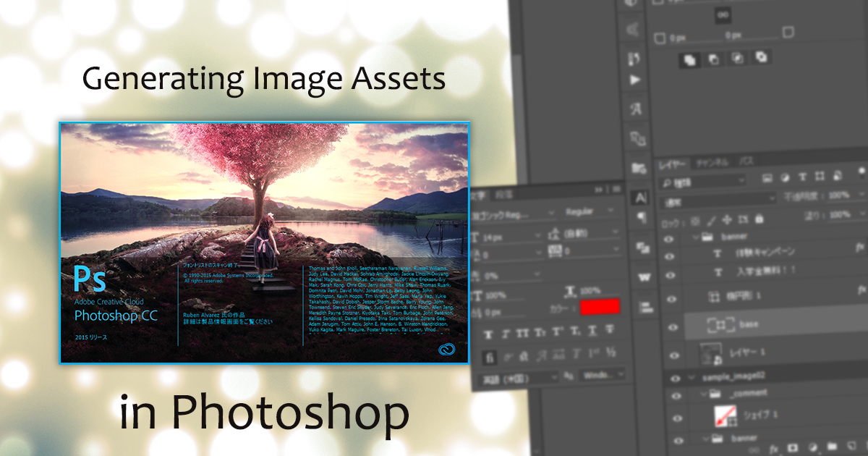Filter layers by type layer T icon
Screen dimensions: 868x456
(x=802, y=177)
